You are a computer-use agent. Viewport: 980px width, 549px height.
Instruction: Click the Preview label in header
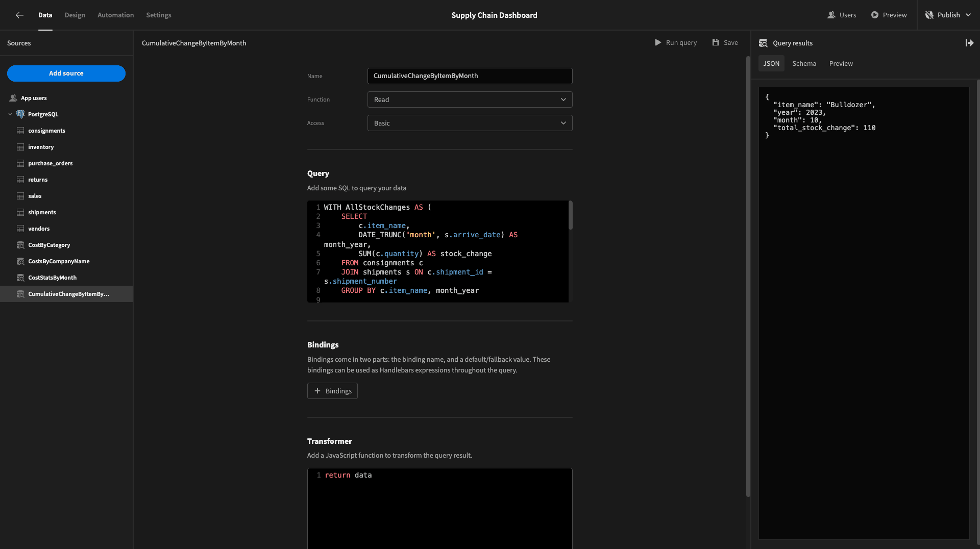(x=895, y=15)
